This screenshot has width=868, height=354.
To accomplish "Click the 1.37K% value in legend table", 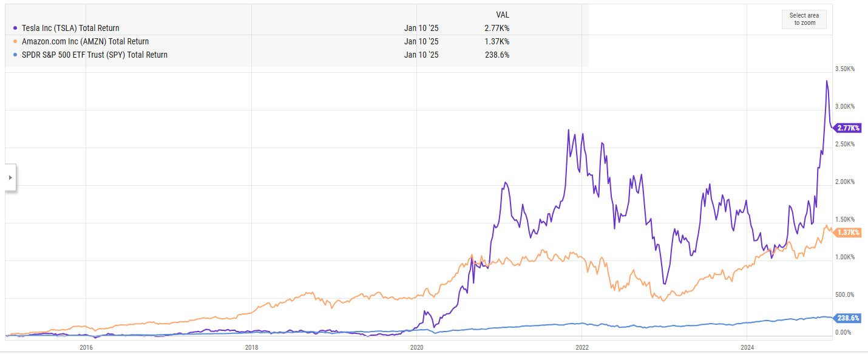I will (498, 41).
